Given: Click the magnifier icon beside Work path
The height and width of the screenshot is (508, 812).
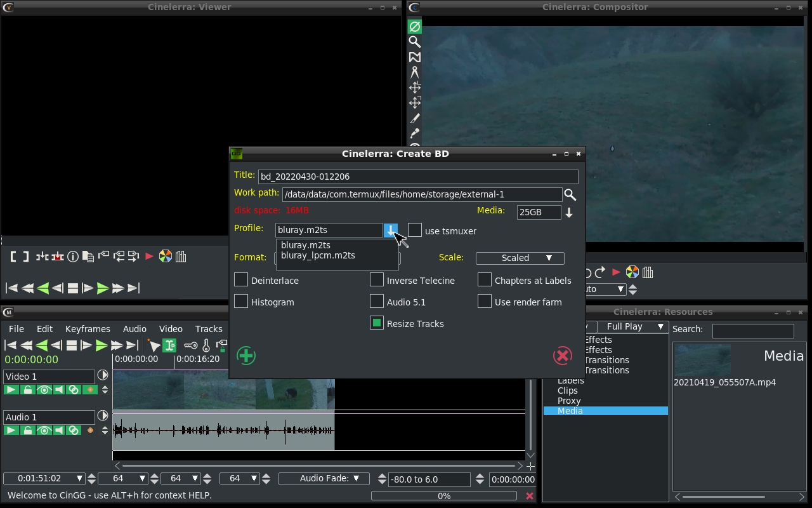Looking at the screenshot, I should pyautogui.click(x=570, y=195).
